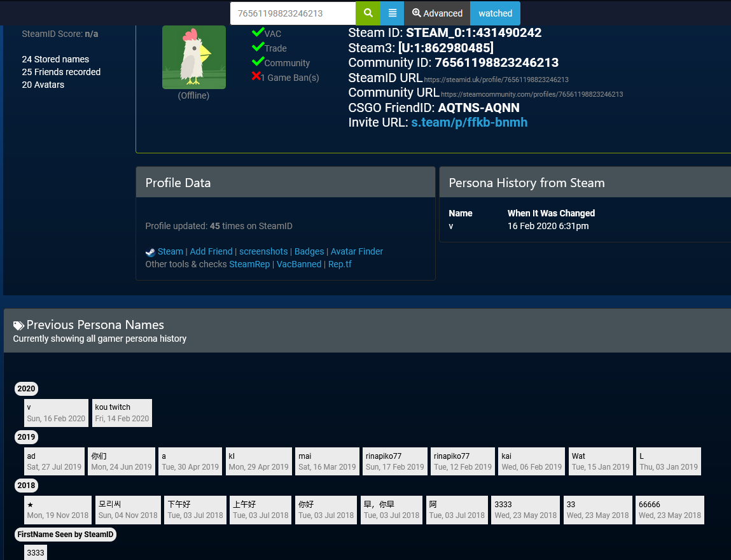
Task: Click first-seen name 3333 card
Action: (x=36, y=552)
